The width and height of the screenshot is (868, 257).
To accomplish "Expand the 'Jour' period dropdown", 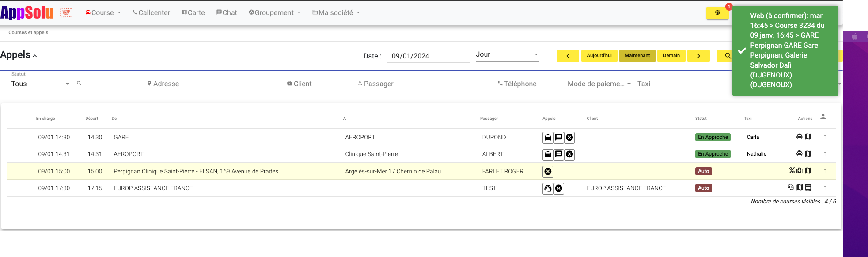I will [507, 54].
